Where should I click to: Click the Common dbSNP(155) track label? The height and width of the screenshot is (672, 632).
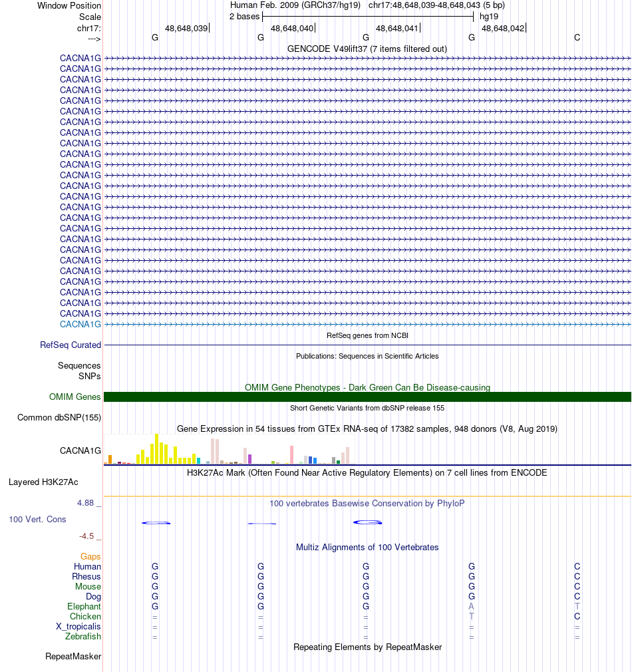point(59,417)
